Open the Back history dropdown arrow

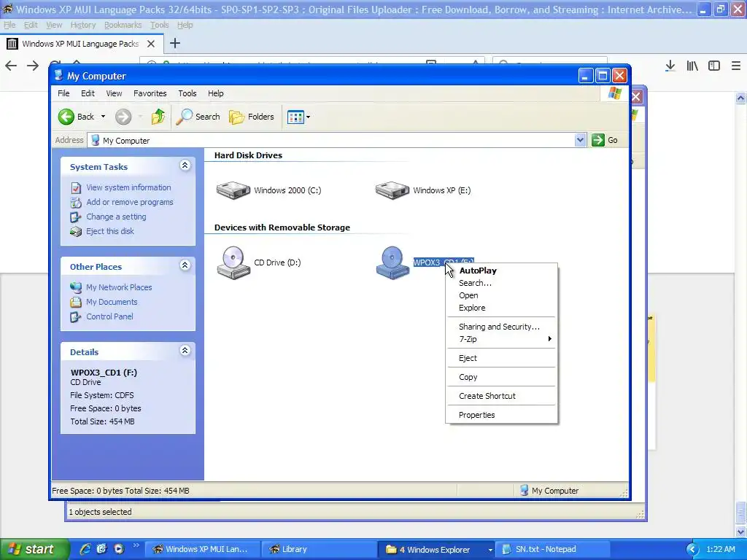(x=103, y=117)
